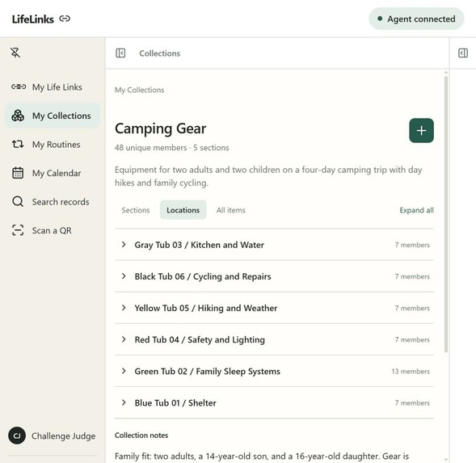The width and height of the screenshot is (476, 463).
Task: Click the My Collections cubes icon
Action: pos(18,116)
